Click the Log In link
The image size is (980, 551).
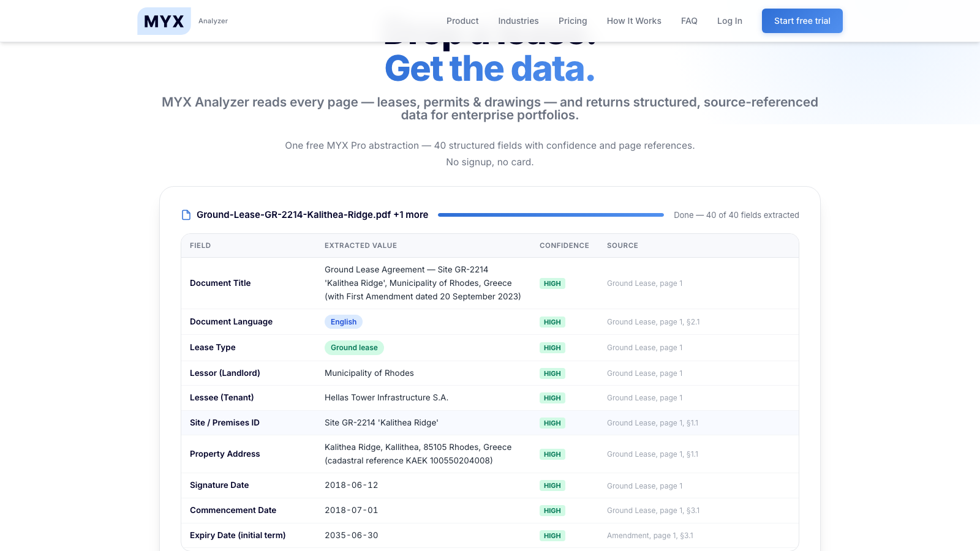(x=729, y=21)
